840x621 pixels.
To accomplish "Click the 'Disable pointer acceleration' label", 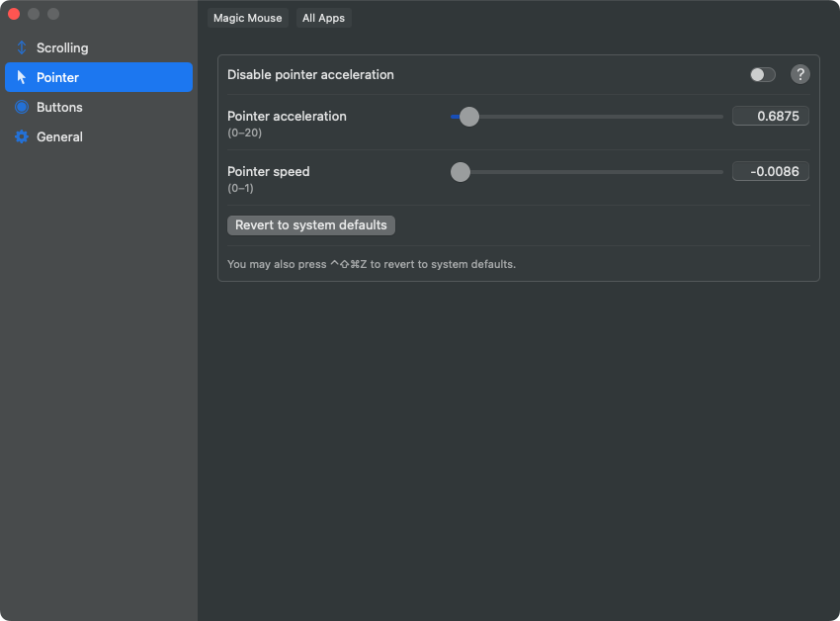I will pos(310,74).
